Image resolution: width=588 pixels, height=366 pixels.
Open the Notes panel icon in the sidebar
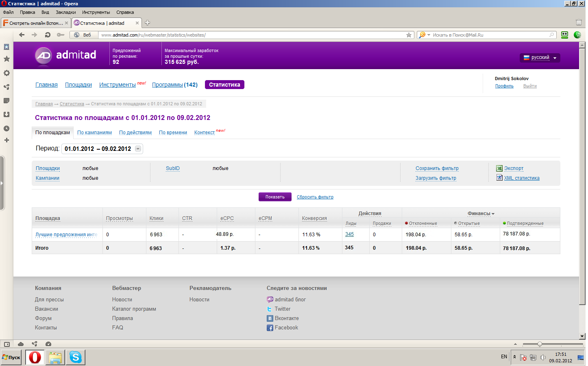[7, 100]
